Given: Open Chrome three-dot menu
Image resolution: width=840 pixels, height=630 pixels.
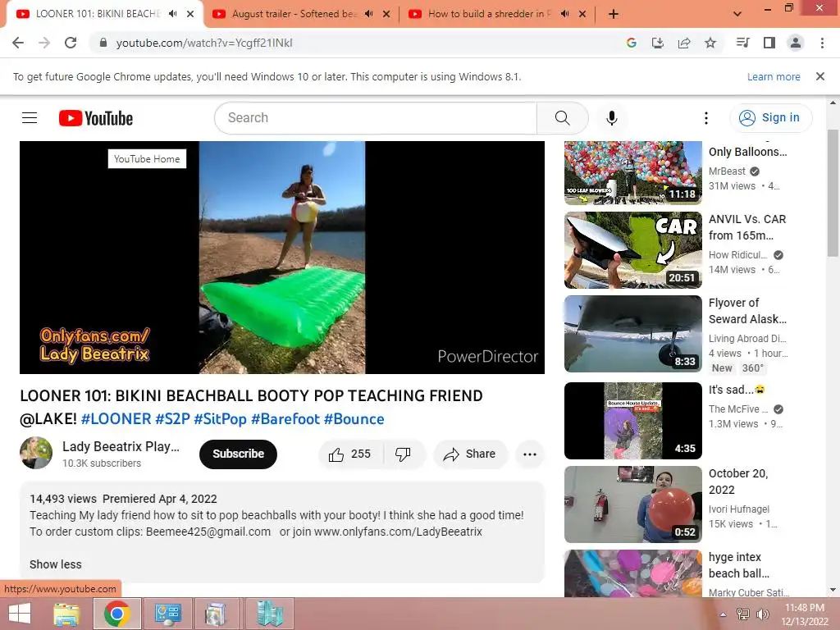Looking at the screenshot, I should tap(822, 43).
